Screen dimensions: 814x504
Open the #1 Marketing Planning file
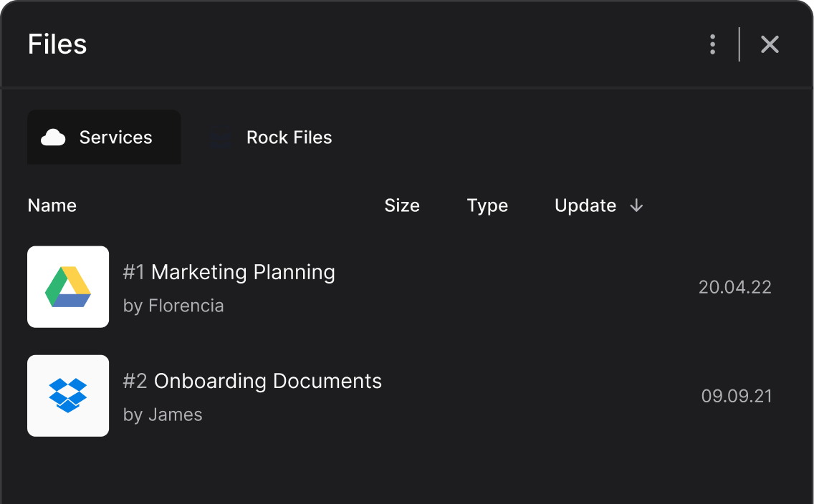(x=229, y=272)
